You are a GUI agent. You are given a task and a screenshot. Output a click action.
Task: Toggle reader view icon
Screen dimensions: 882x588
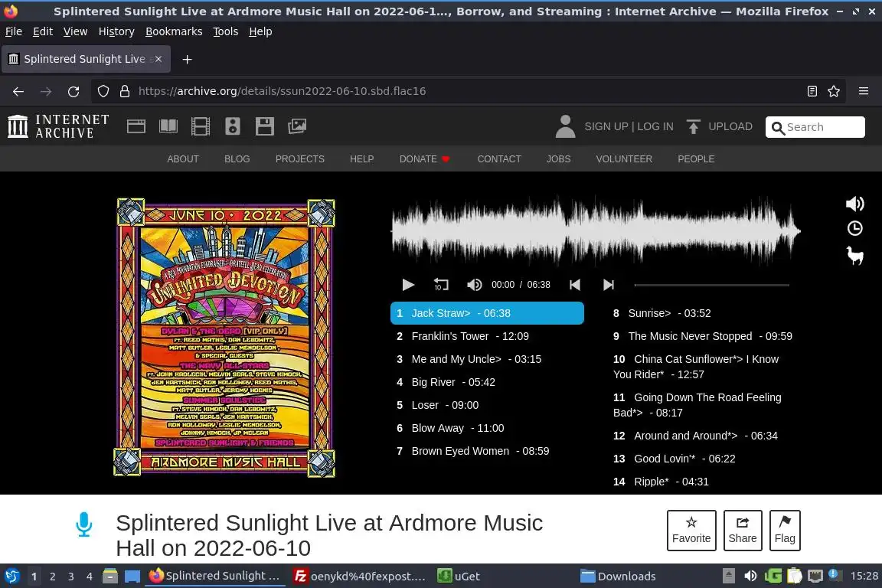pos(812,91)
